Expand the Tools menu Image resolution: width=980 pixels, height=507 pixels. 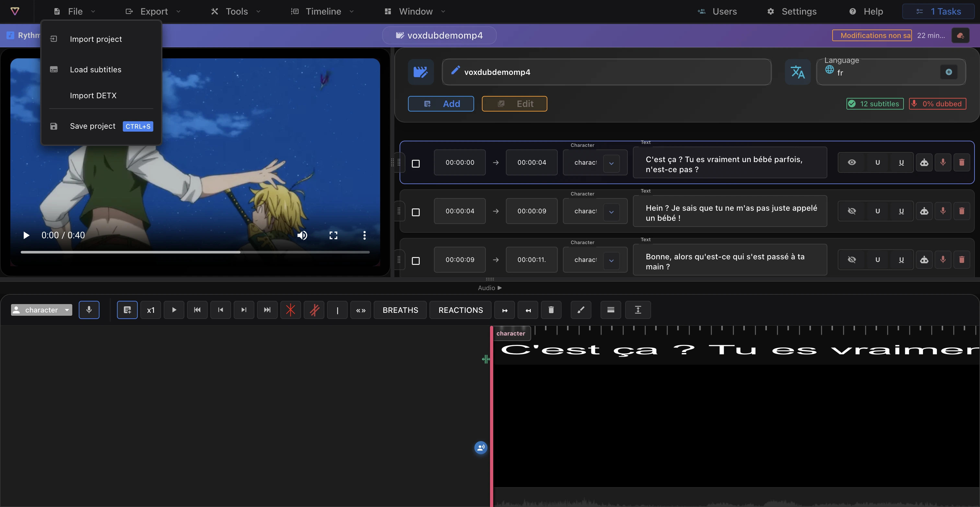(236, 11)
